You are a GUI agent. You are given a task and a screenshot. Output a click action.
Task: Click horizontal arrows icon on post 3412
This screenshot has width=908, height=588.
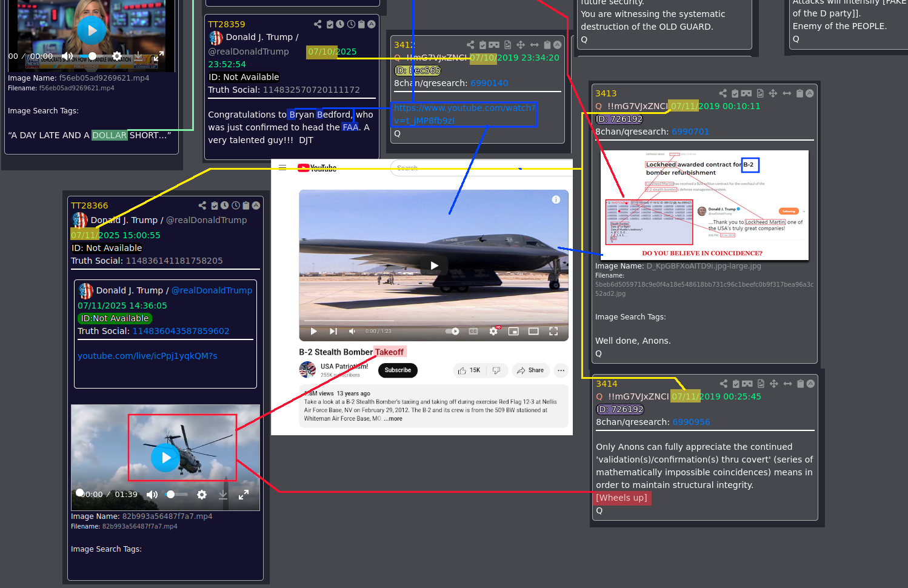pyautogui.click(x=534, y=45)
